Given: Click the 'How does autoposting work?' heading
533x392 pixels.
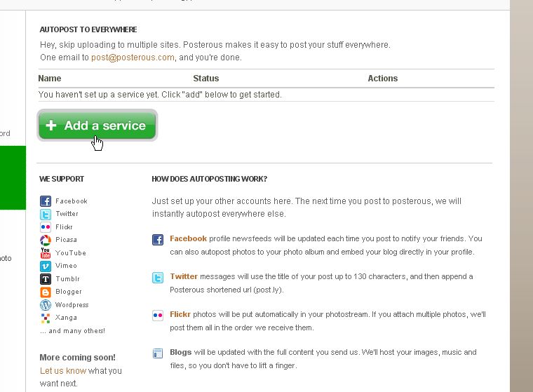Looking at the screenshot, I should [x=210, y=179].
